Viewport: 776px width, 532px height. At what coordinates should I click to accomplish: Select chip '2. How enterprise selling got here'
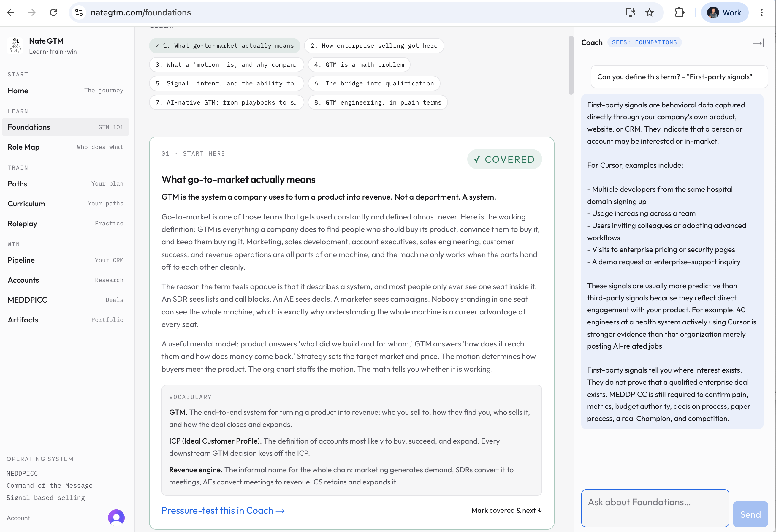tap(374, 46)
